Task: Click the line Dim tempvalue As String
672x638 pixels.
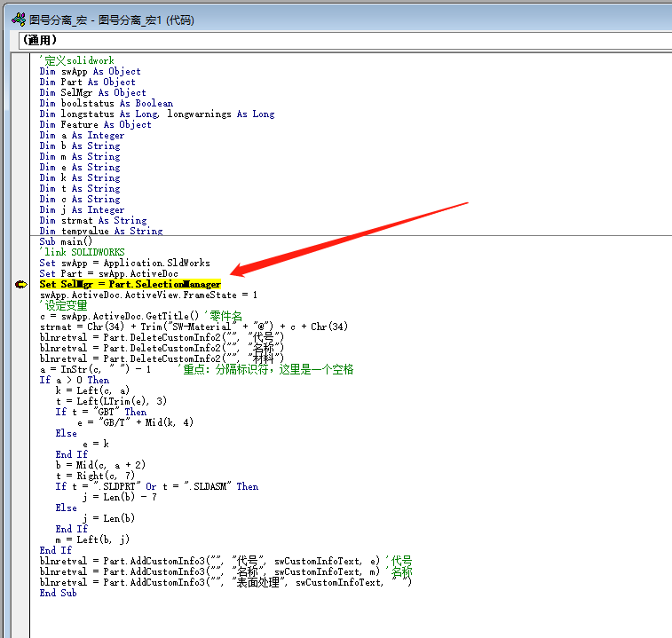Action: pyautogui.click(x=101, y=231)
